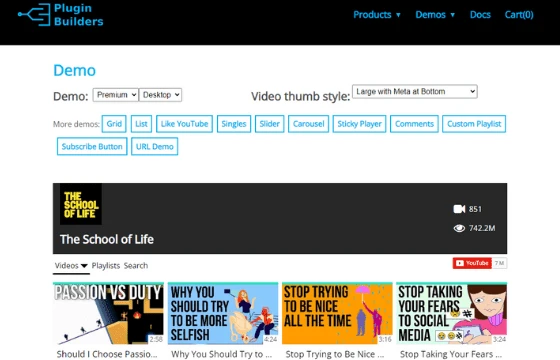The width and height of the screenshot is (560, 360).
Task: Open the Video thumb style dropdown
Action: 415,91
